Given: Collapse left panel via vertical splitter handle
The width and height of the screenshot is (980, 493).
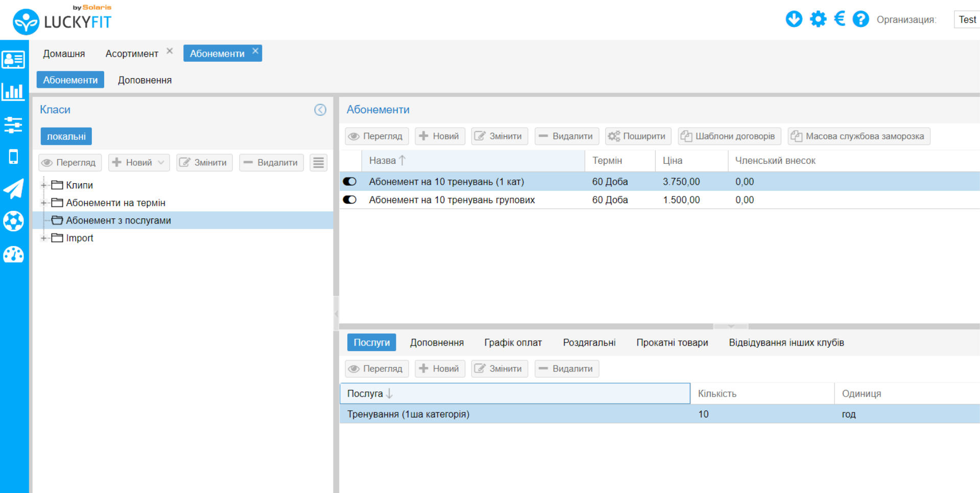Looking at the screenshot, I should pyautogui.click(x=336, y=313).
